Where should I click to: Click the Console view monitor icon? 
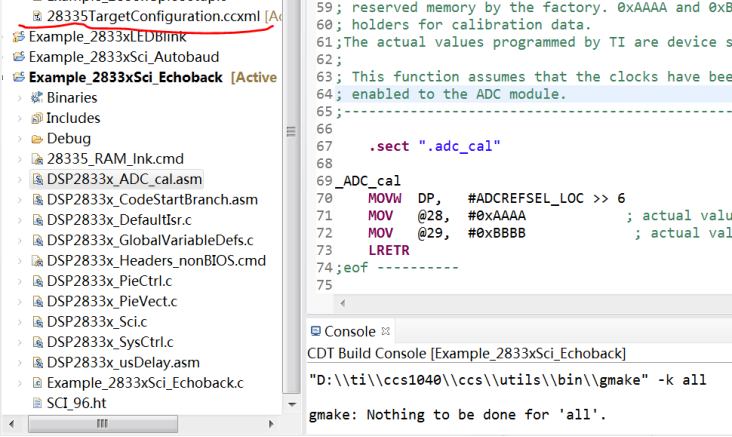click(316, 331)
